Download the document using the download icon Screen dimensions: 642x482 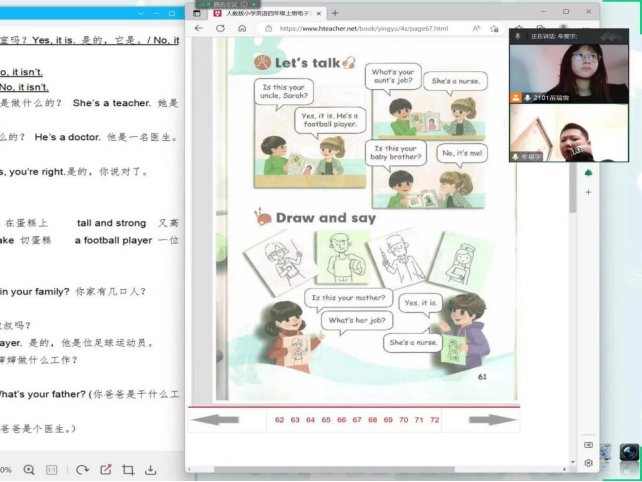pyautogui.click(x=151, y=470)
